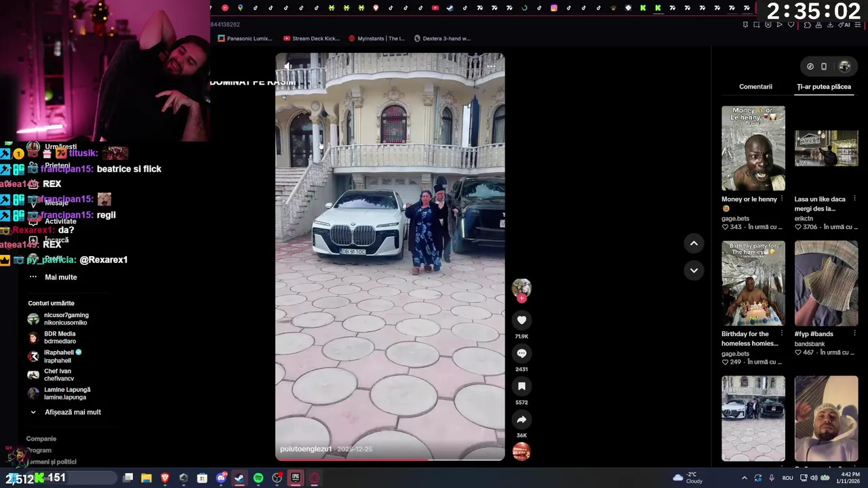Viewport: 868px width, 488px height.
Task: Switch to the Comentarii tab
Action: tap(755, 87)
